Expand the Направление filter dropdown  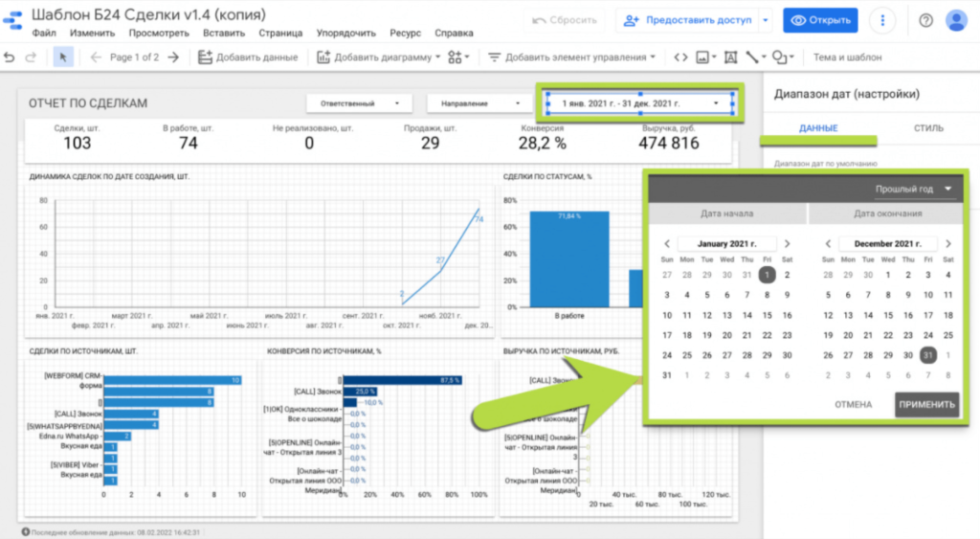478,102
